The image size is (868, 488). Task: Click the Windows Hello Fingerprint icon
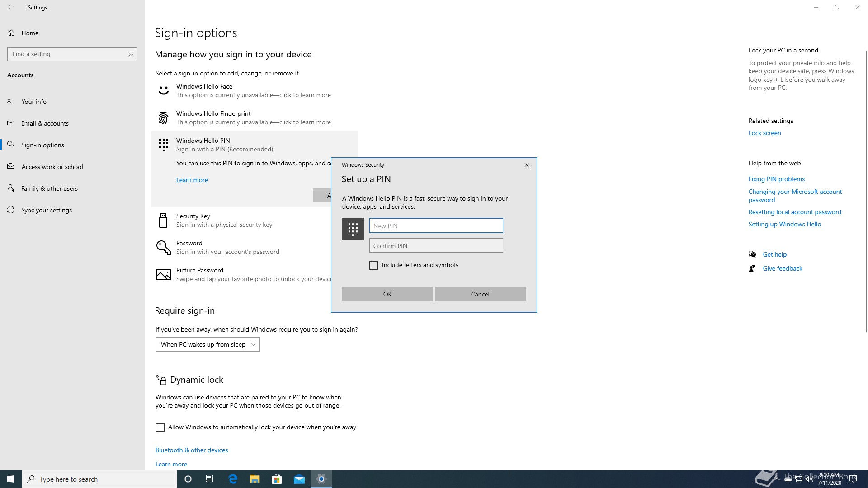point(163,118)
